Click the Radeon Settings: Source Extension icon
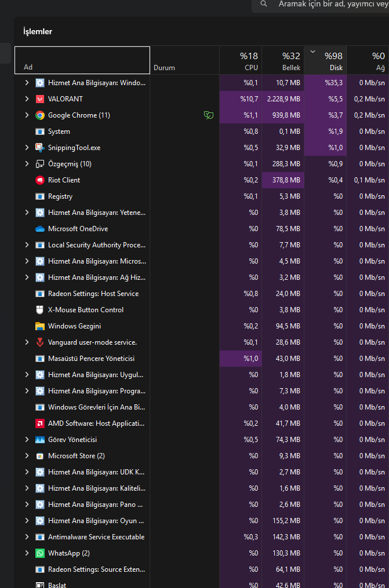389x588 pixels. click(x=40, y=569)
